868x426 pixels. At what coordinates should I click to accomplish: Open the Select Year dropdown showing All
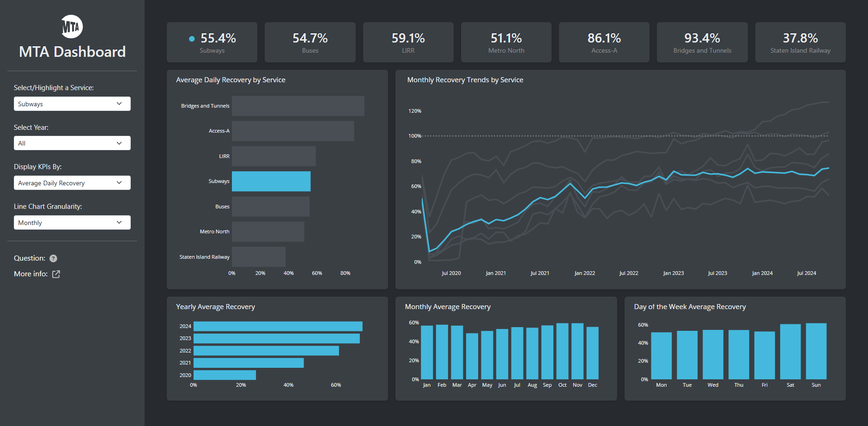[x=72, y=143]
